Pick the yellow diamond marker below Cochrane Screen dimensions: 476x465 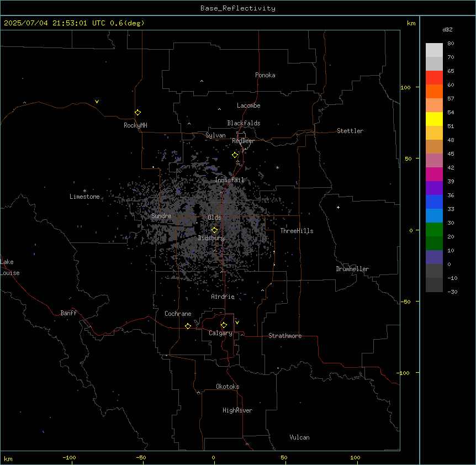[x=188, y=326]
